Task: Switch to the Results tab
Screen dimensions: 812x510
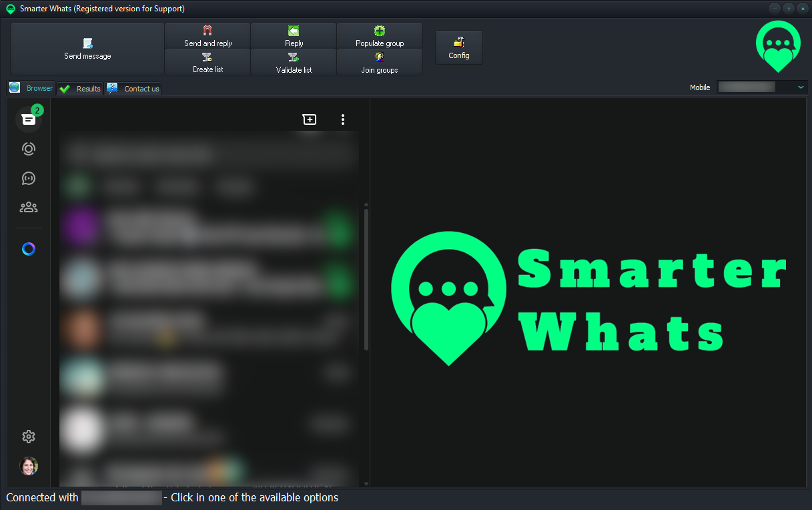Action: click(80, 89)
